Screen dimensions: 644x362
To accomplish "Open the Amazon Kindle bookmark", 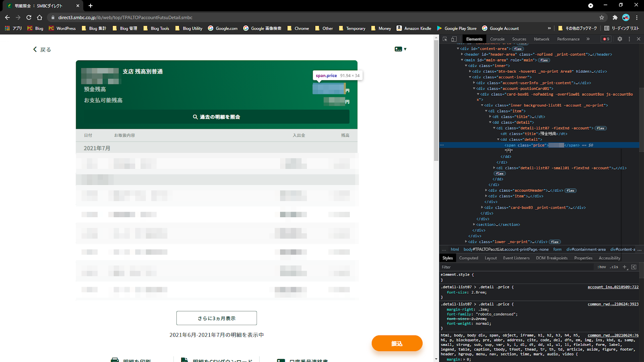I will [x=414, y=28].
